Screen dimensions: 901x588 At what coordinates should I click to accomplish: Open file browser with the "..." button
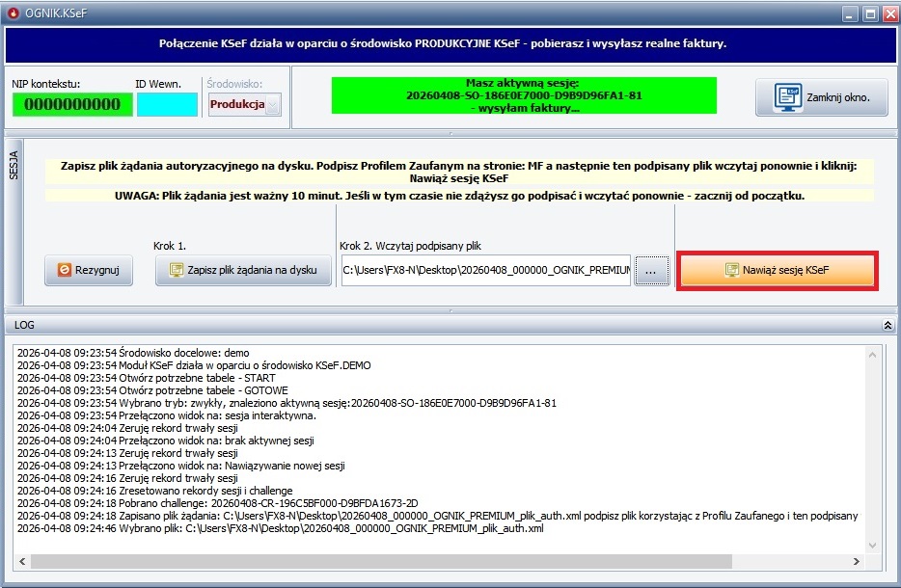[651, 272]
